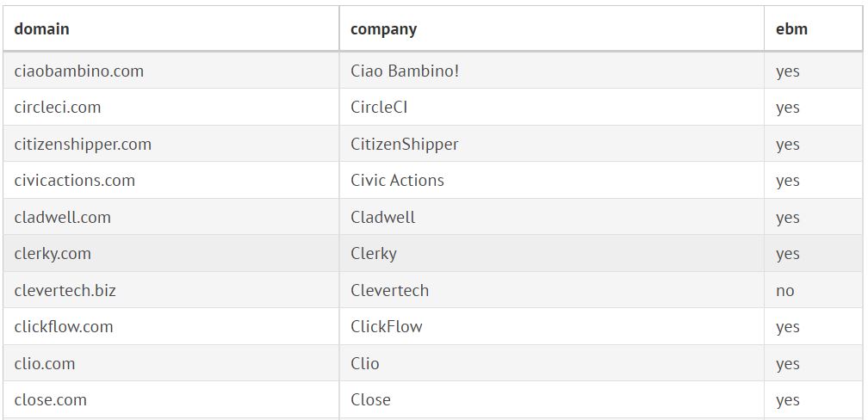Select cladwell.com in the table
Image resolution: width=868 pixels, height=420 pixels.
63,217
